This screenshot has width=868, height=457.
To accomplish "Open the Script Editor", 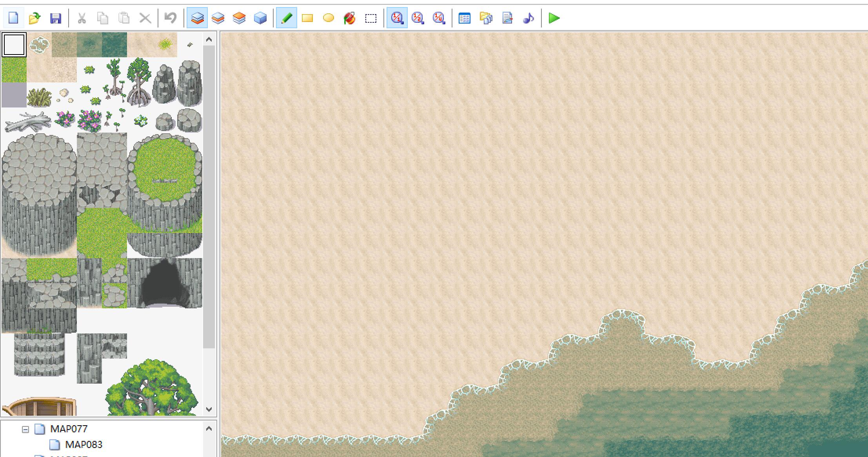I will pyautogui.click(x=507, y=18).
